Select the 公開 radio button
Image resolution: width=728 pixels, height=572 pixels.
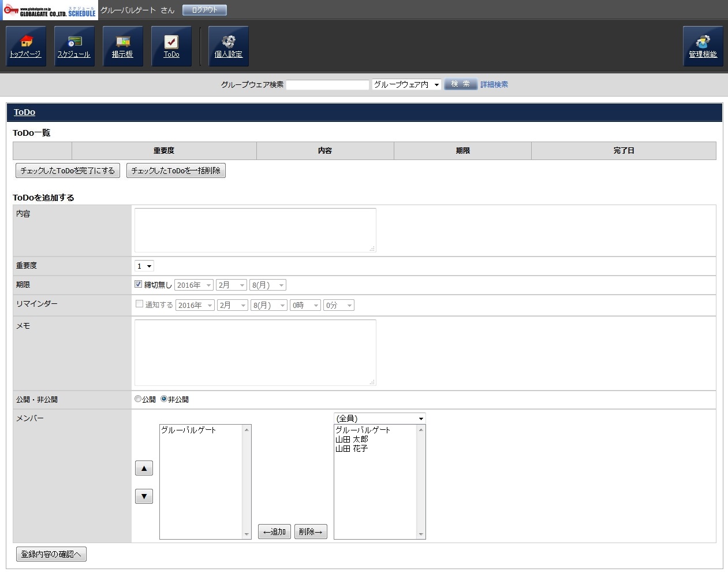[138, 399]
